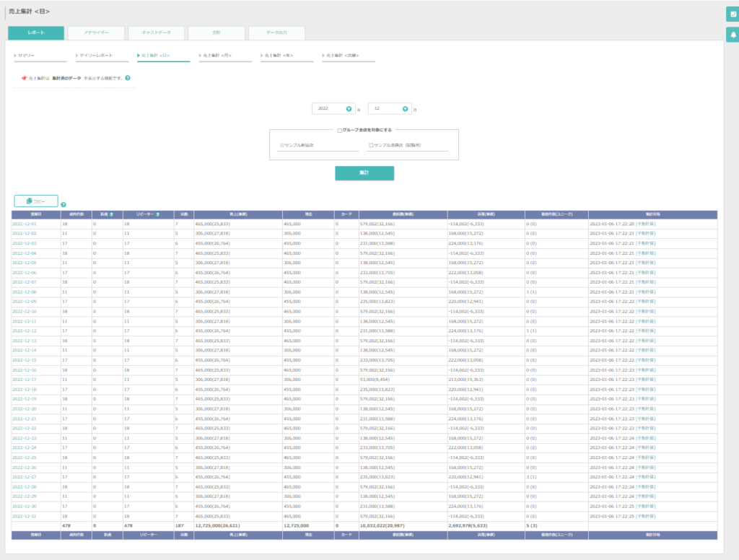Switch to アナライザー tab
The image size is (739, 560).
click(x=96, y=32)
